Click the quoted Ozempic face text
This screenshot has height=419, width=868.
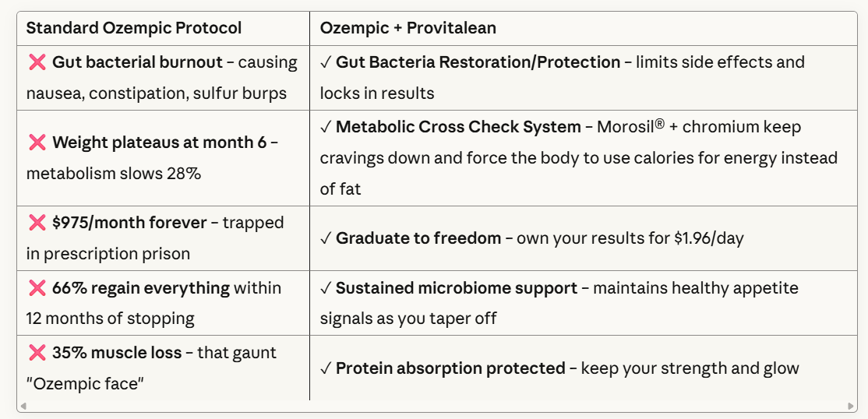point(85,384)
